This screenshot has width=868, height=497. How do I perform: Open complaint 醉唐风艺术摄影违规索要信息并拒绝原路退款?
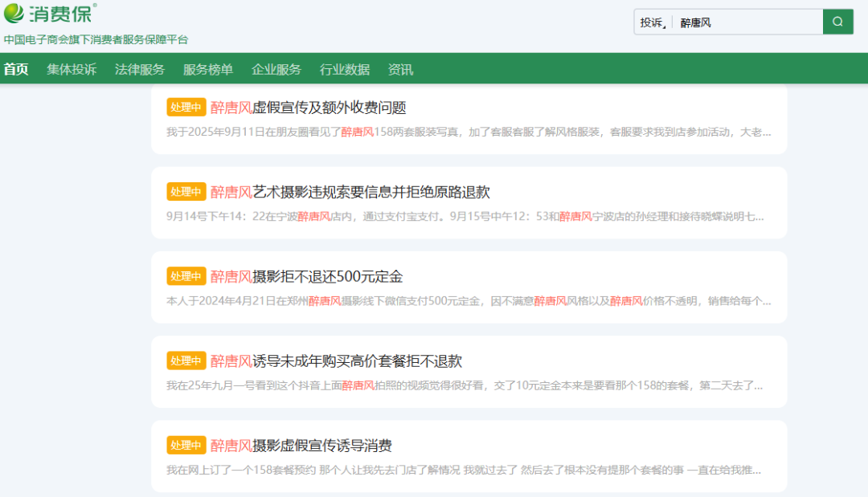(350, 192)
